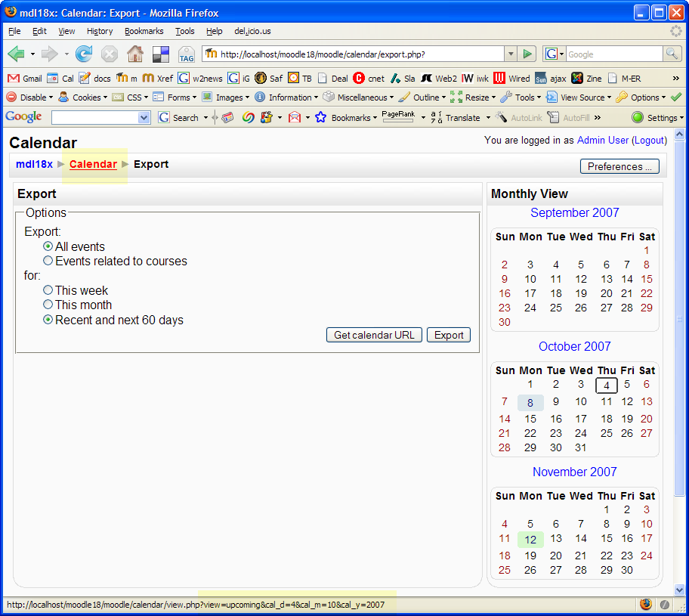Open the address bar history dropdown arrow
Viewport: 689px width, 616px height.
click(x=511, y=54)
